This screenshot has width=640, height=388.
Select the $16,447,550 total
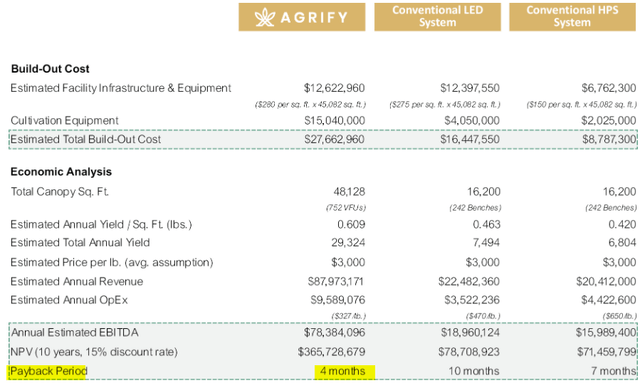pyautogui.click(x=470, y=140)
